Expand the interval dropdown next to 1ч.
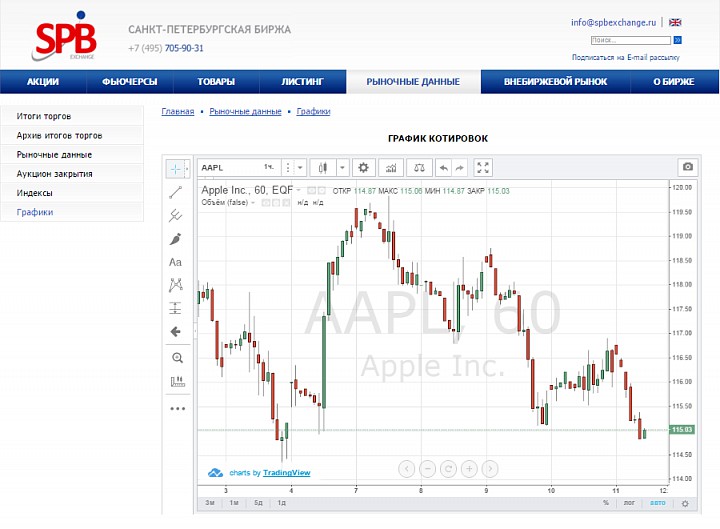 point(300,168)
